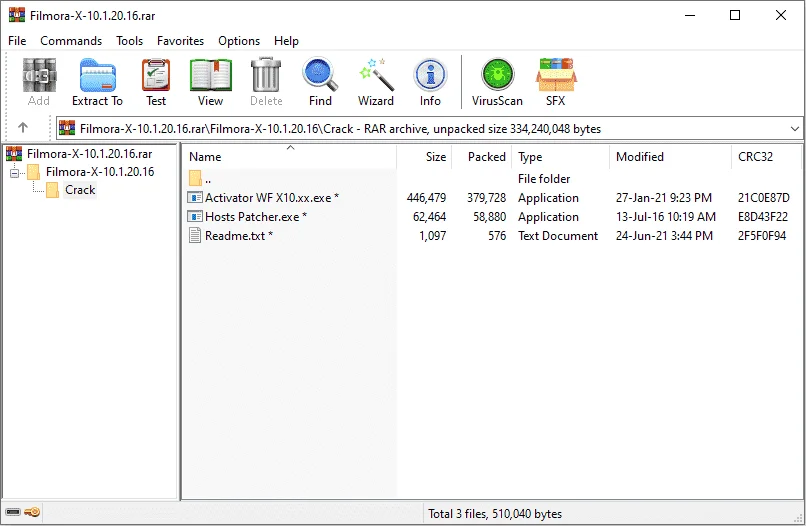This screenshot has width=806, height=526.
Task: Open the File menu
Action: tap(17, 41)
